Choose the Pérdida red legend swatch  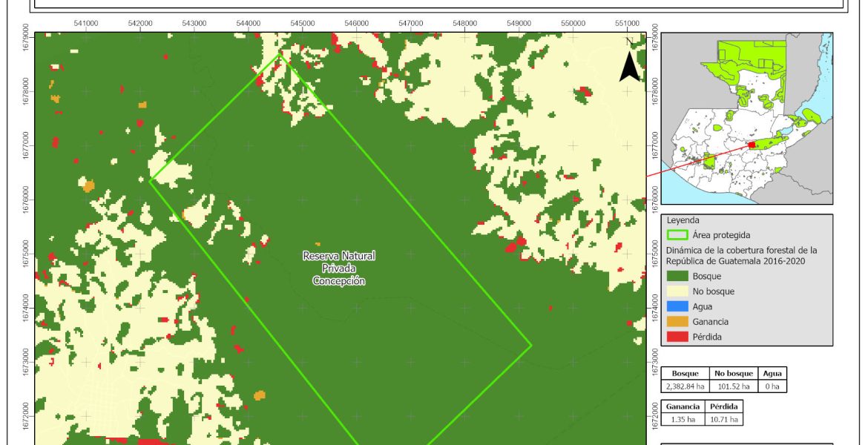click(677, 337)
